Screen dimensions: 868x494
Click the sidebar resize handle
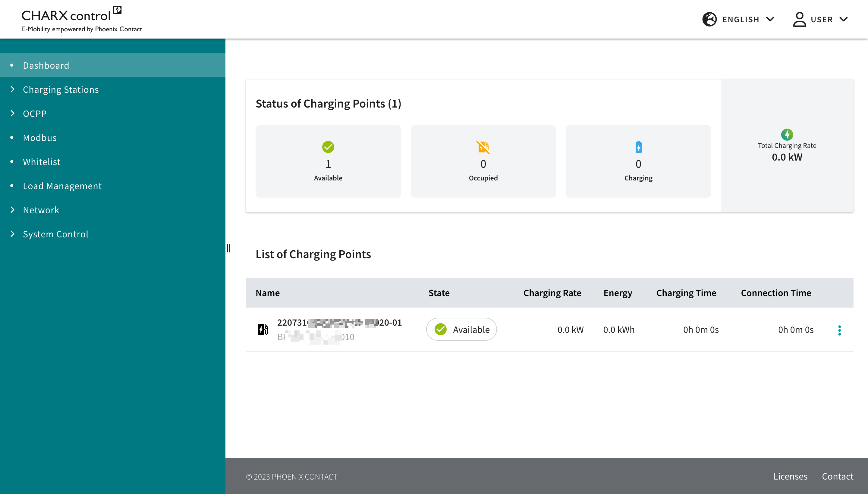[228, 248]
